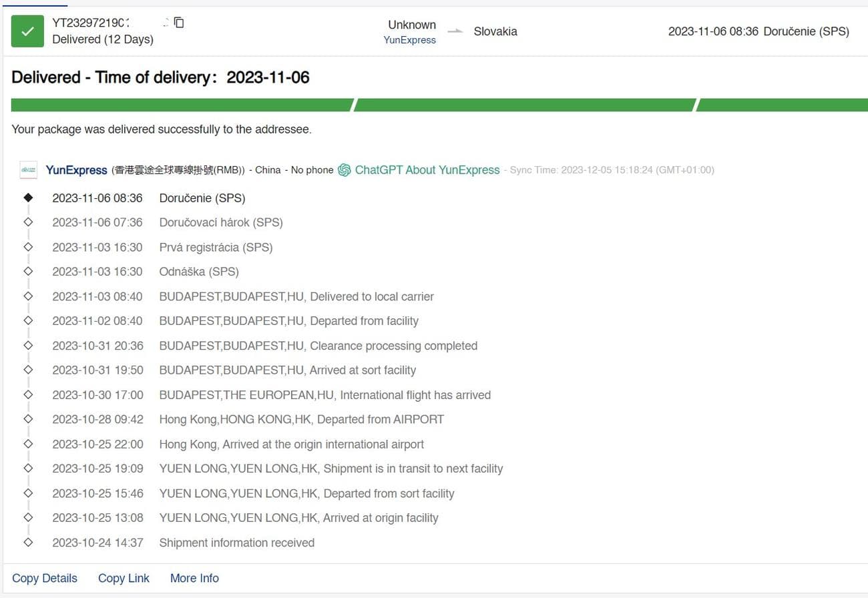Click marker beside International flight has arrived

[28, 395]
